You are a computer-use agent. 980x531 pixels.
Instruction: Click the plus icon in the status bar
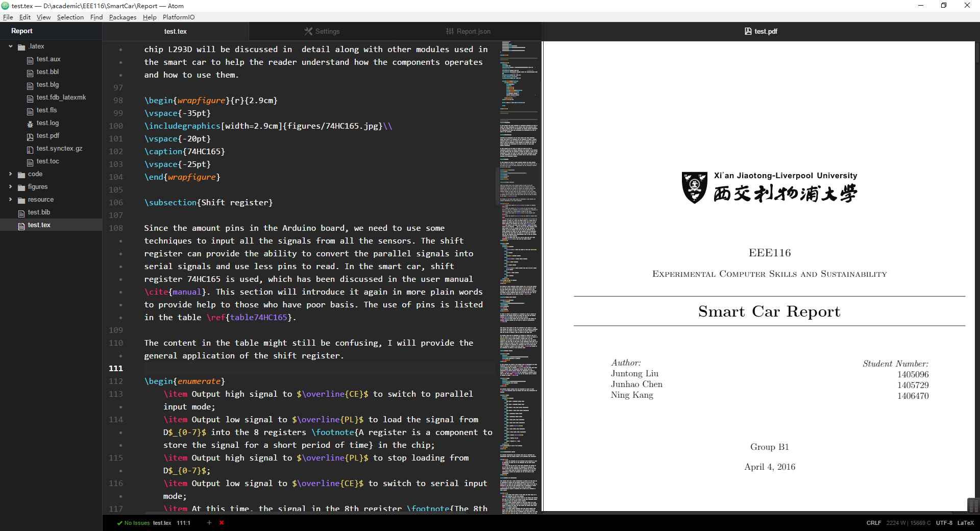[209, 523]
